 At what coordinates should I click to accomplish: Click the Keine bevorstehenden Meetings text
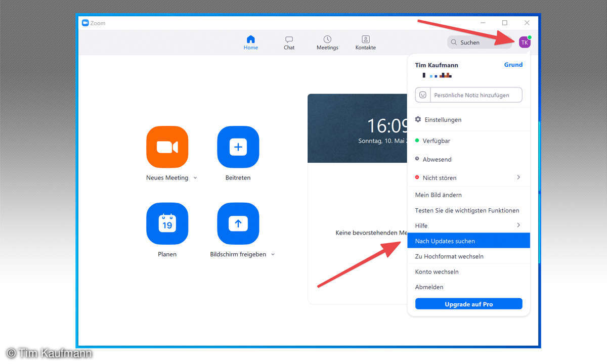371,233
